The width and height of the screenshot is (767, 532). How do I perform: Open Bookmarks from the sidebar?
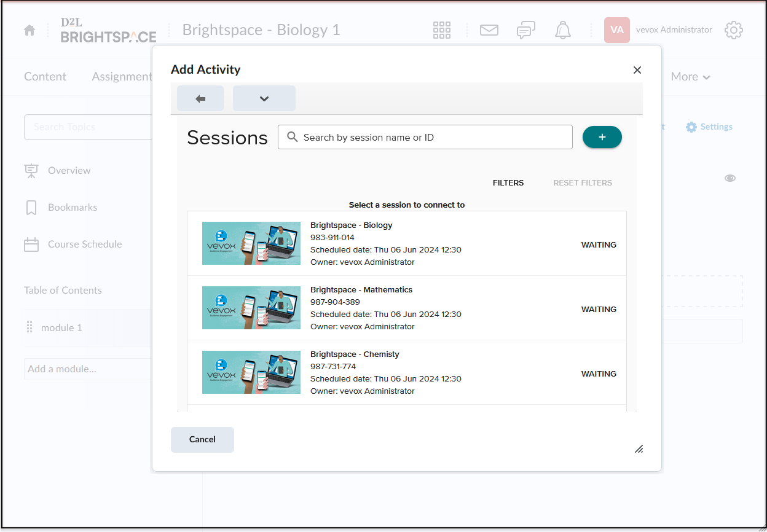point(73,207)
